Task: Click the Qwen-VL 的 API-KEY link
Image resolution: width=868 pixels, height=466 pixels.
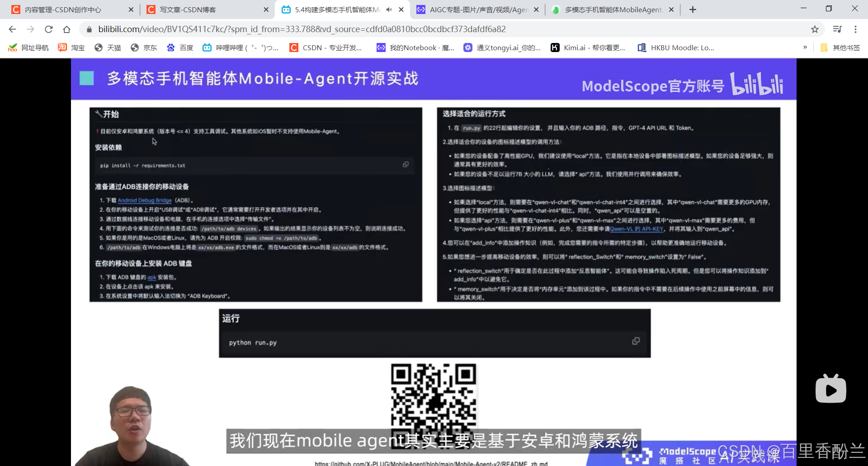Action: pyautogui.click(x=637, y=229)
